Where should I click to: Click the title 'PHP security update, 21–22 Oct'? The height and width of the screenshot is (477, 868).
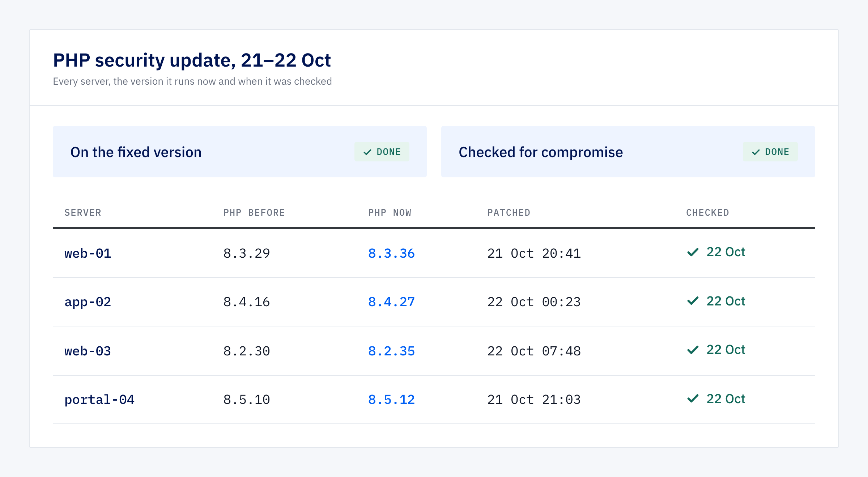(192, 60)
